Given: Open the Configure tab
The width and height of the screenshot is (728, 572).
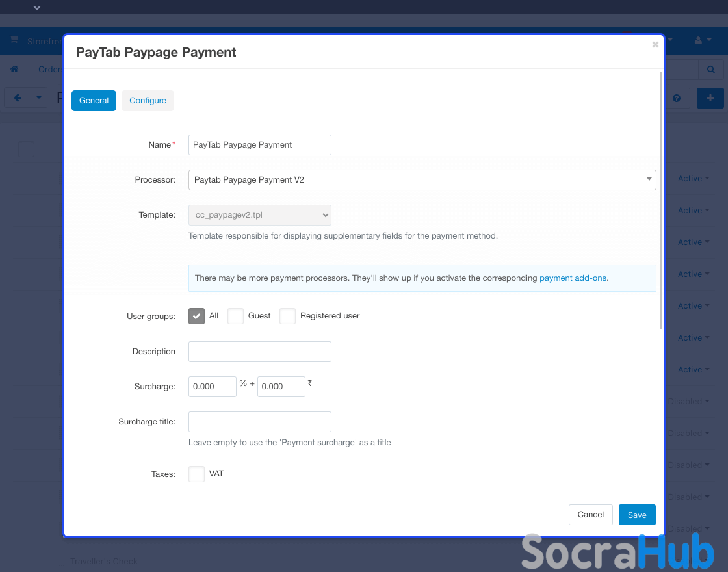Looking at the screenshot, I should tap(148, 101).
